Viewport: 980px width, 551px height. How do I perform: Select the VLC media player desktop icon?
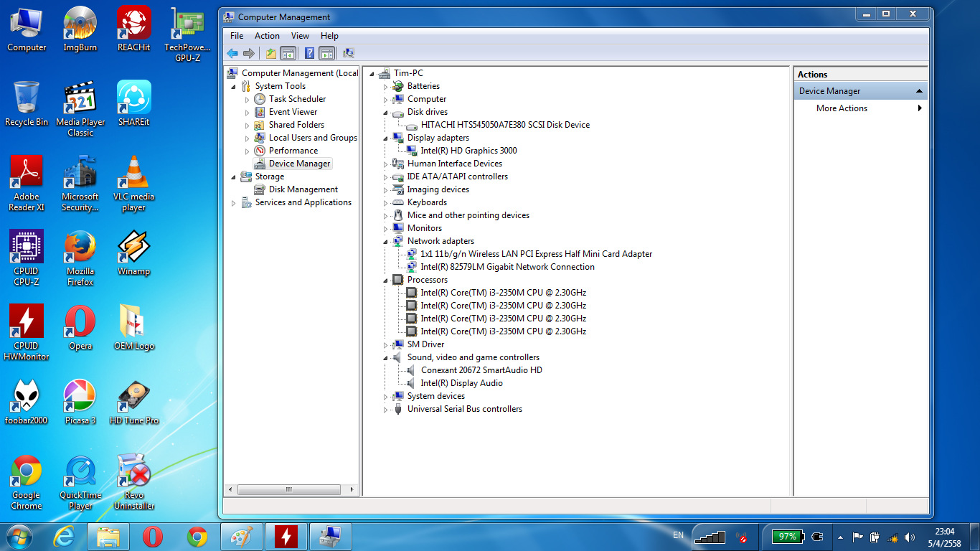click(x=133, y=184)
